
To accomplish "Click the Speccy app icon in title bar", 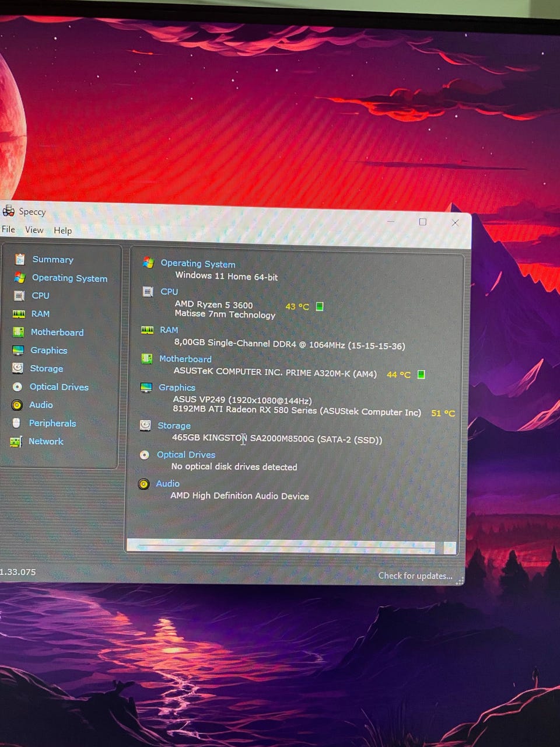I will point(8,211).
